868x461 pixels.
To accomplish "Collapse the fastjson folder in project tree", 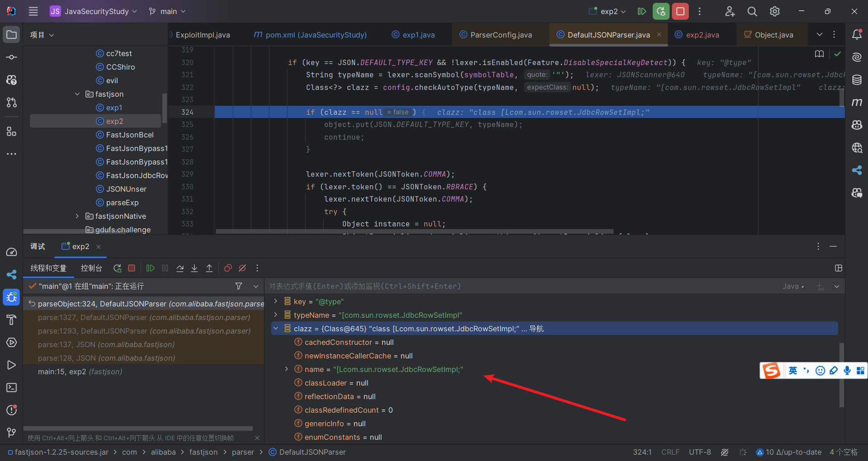I will (x=77, y=94).
